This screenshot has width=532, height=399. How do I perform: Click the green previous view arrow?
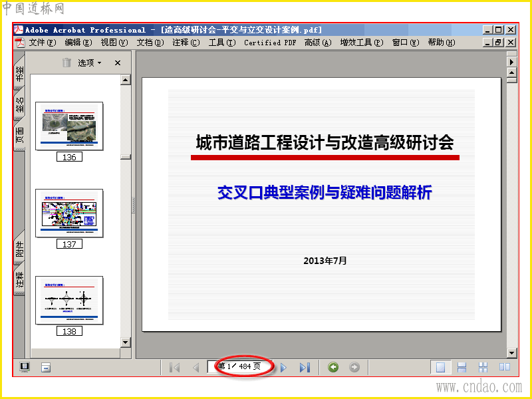333,367
